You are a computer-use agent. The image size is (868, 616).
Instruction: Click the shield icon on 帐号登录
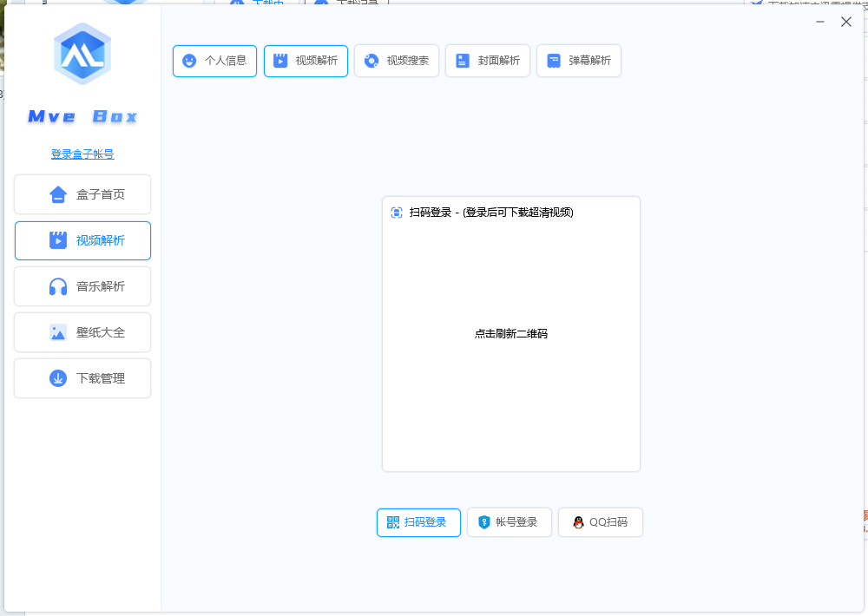485,522
